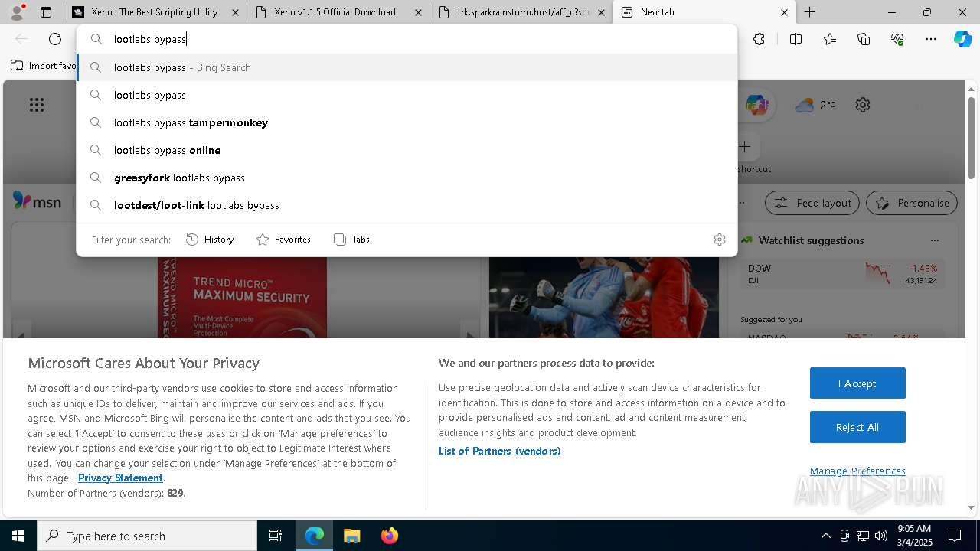Open the Copilot sidebar icon
The width and height of the screenshot is (980, 551).
click(x=963, y=39)
